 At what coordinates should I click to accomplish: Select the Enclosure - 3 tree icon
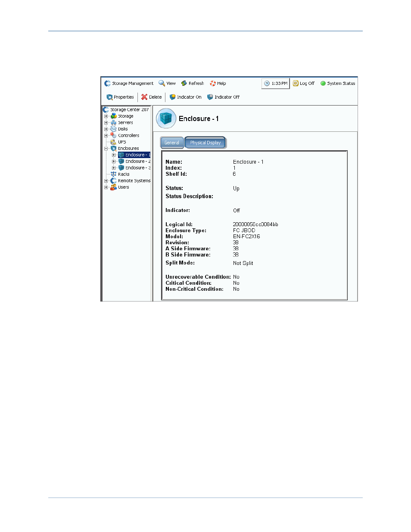[121, 168]
